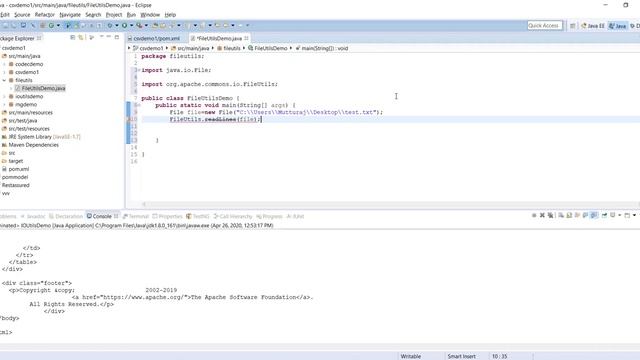Select the FileUtilsDemo.java editor tab
Viewport: 640px width, 360px height.
click(219, 38)
